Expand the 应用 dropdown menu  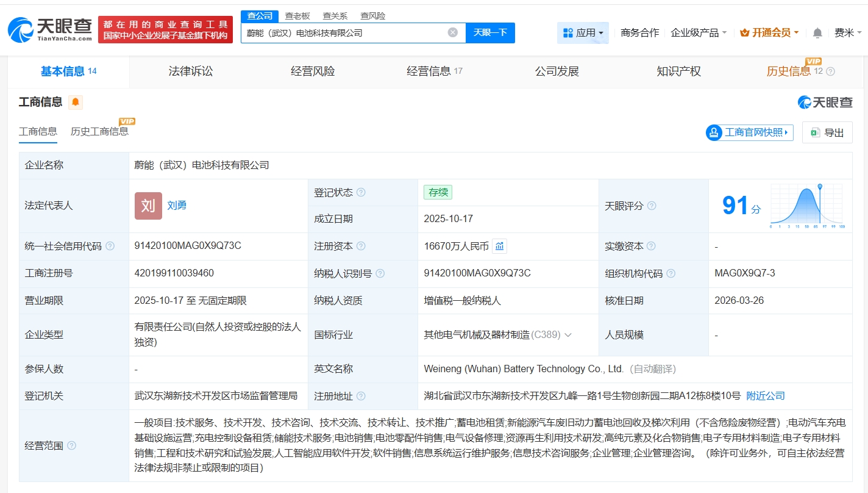pos(583,33)
